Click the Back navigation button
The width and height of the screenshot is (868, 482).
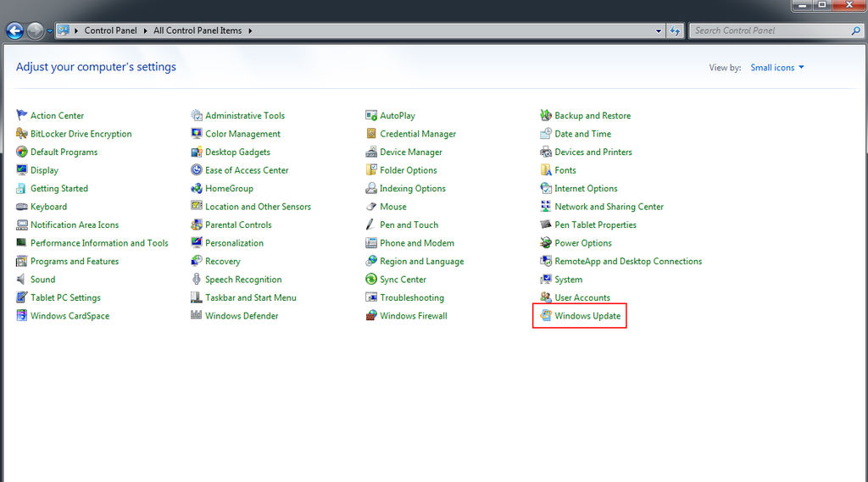coord(15,31)
